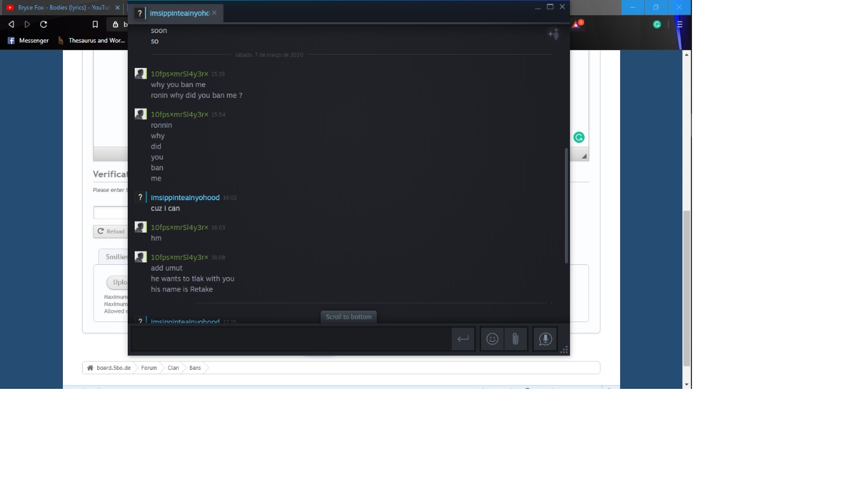
Task: Click the Forum breadcrumb link
Action: pos(149,368)
